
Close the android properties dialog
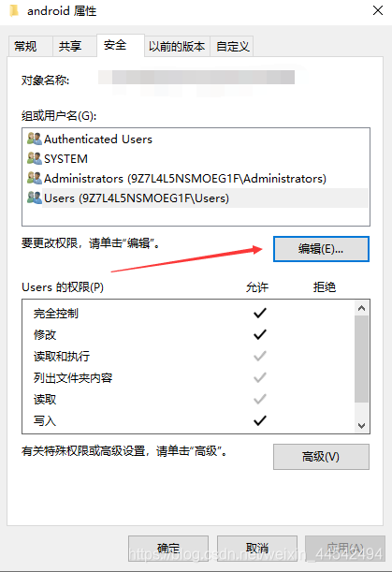click(378, 10)
